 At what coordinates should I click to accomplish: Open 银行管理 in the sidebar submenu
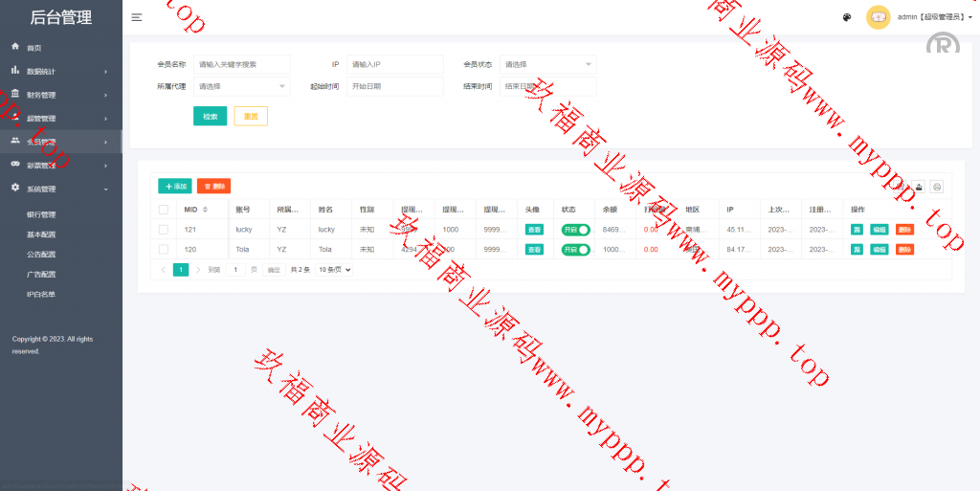(x=41, y=214)
